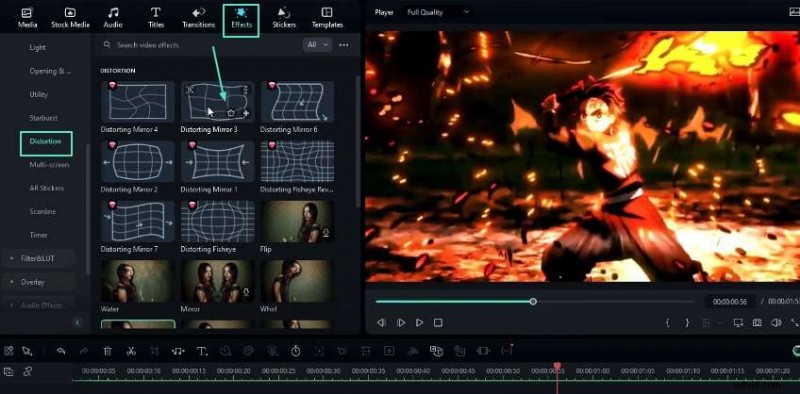Select the Distorting Mirror 4 effect thumbnail

point(138,102)
